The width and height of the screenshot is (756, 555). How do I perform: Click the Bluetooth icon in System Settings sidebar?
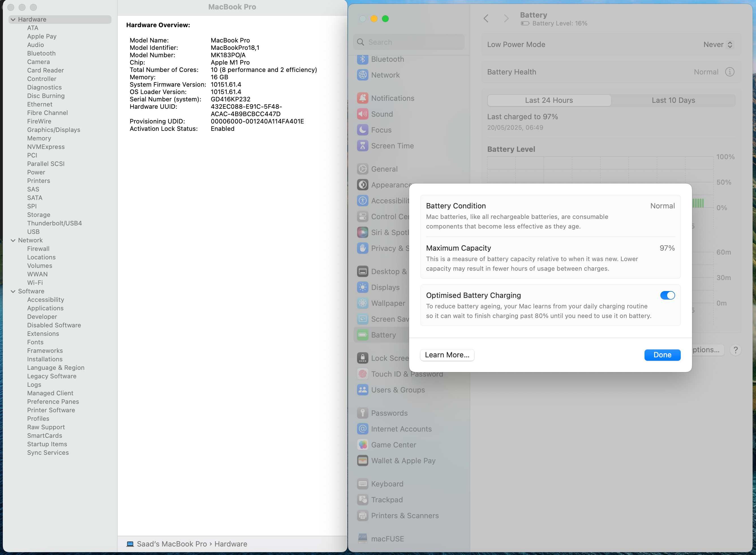point(362,59)
